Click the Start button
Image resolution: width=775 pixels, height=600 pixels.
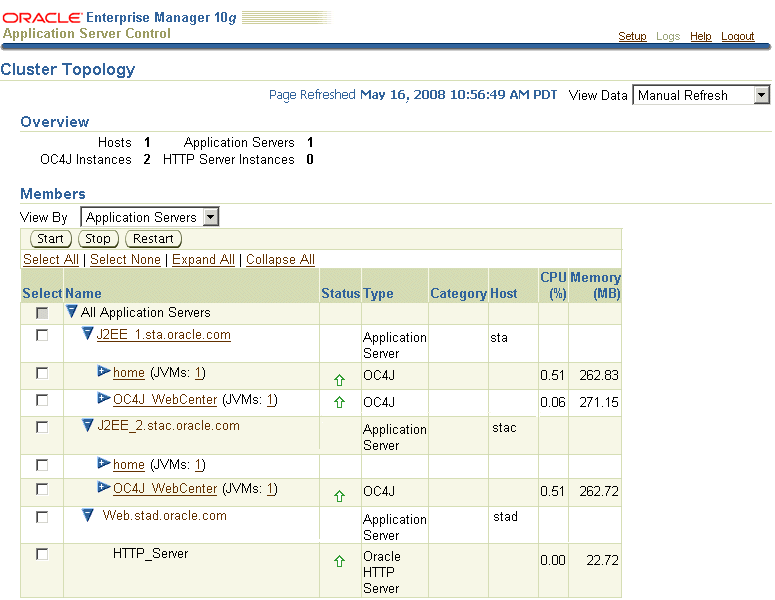pos(51,239)
